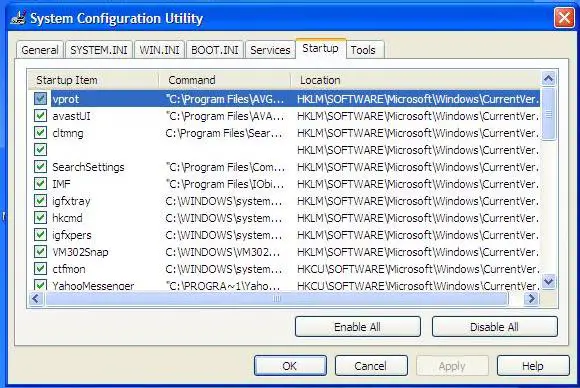580x388 pixels.
Task: Toggle the igfxtray startup checkbox
Action: click(x=40, y=201)
